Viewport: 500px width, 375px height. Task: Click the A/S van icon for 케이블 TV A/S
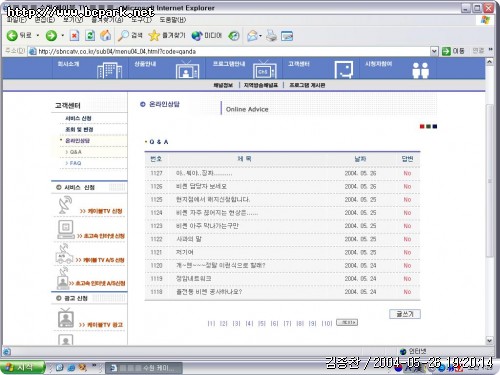64,254
